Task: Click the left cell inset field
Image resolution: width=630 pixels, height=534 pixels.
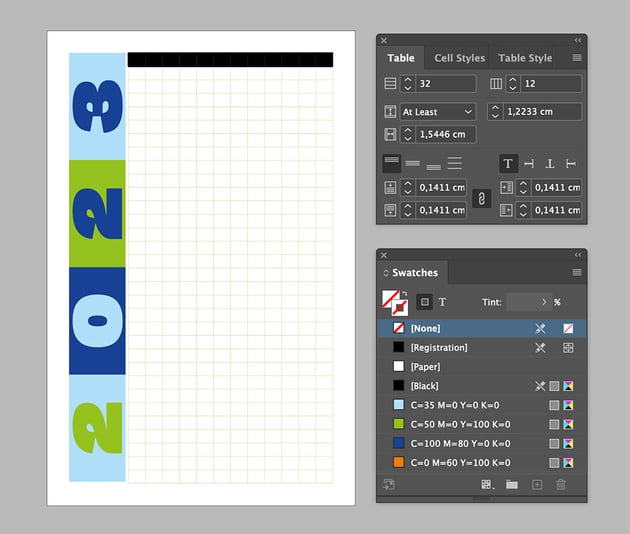Action: click(556, 187)
